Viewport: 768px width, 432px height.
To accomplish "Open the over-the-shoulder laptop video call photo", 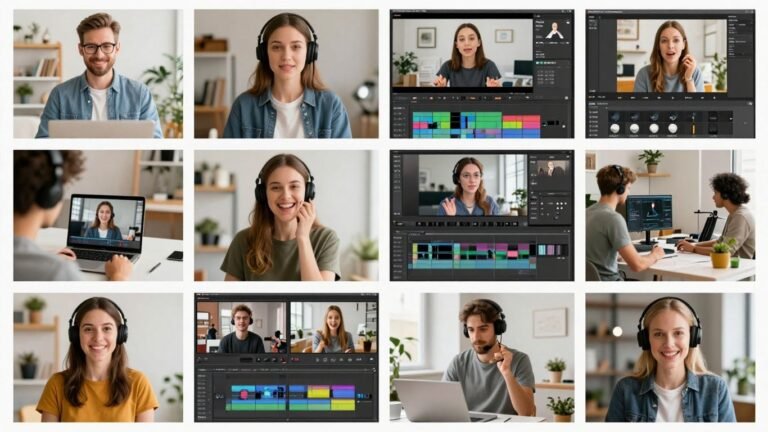I will [x=98, y=216].
